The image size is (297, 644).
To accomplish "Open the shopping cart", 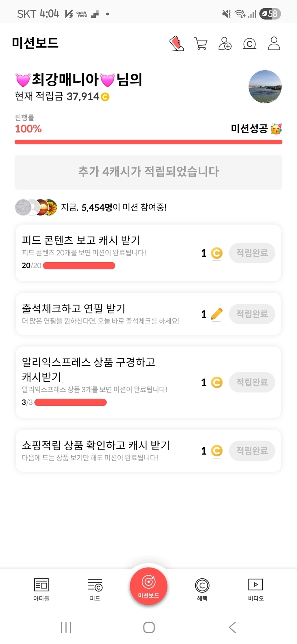I will [x=200, y=44].
